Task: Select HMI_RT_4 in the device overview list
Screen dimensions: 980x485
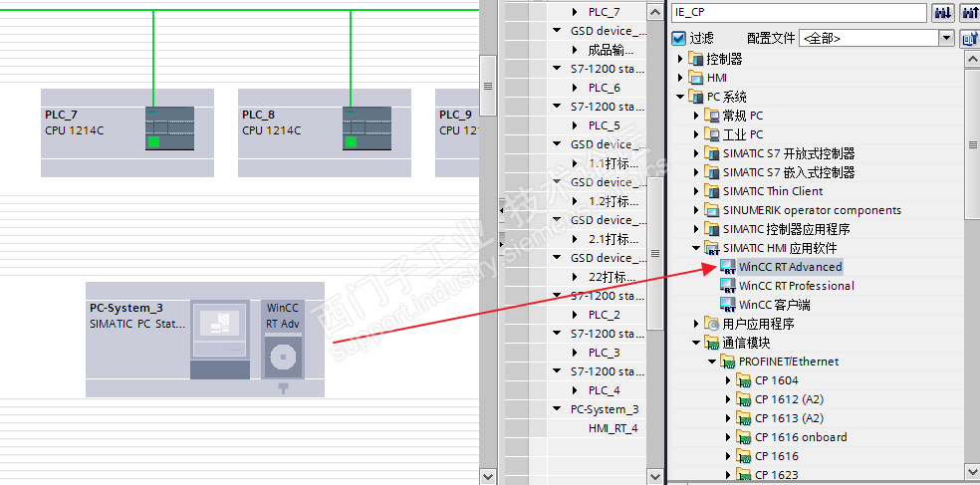Action: 613,428
